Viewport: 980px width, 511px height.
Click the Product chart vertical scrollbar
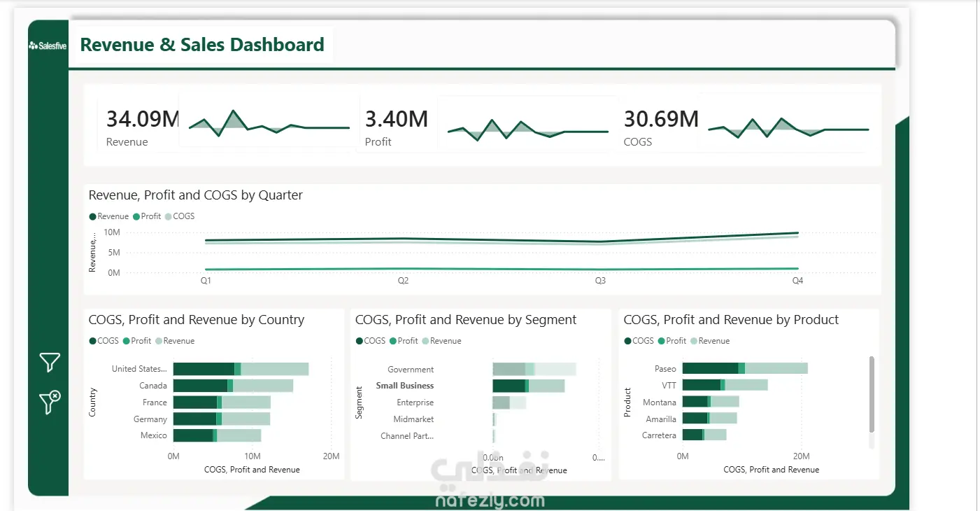point(872,394)
